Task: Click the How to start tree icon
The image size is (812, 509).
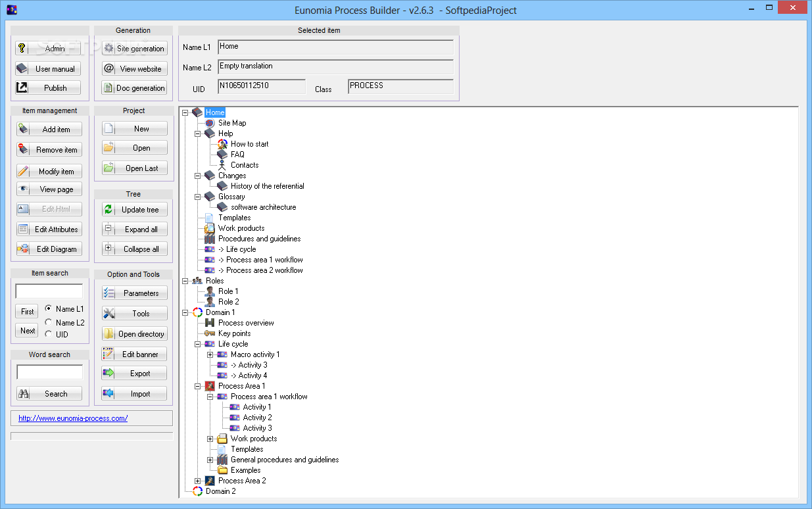Action: (222, 144)
